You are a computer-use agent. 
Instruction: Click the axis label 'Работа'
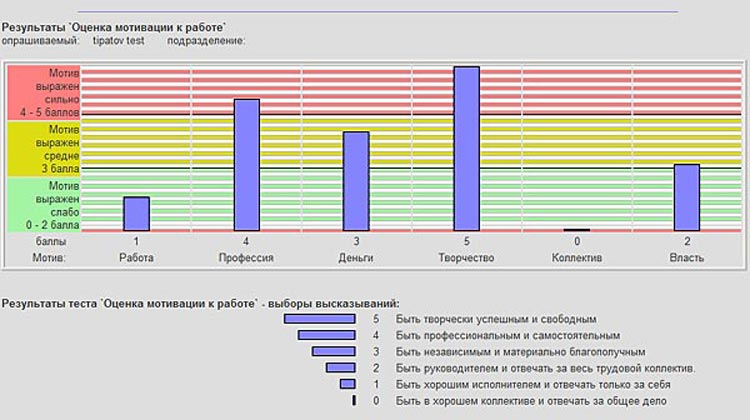(136, 258)
